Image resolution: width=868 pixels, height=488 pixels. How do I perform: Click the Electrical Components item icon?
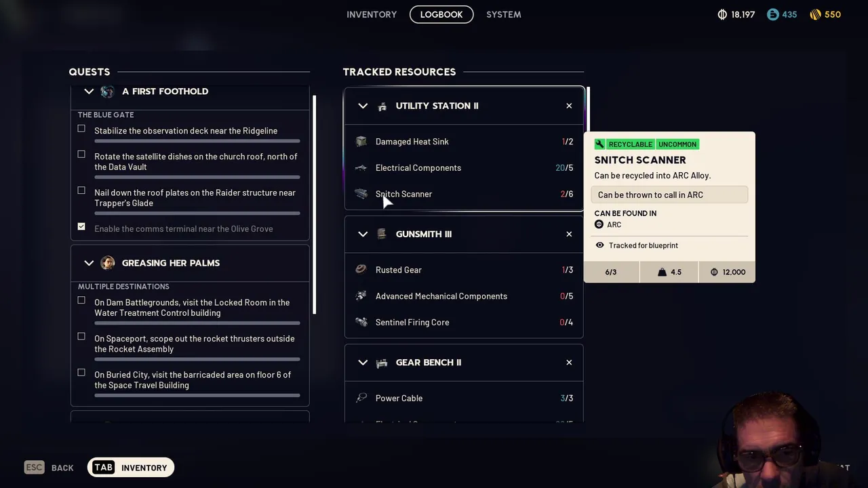[x=361, y=167]
